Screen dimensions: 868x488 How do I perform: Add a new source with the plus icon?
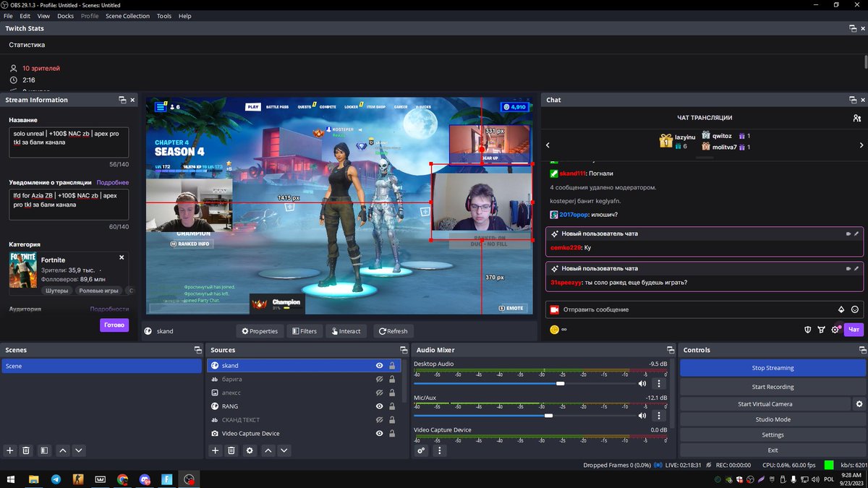(216, 450)
